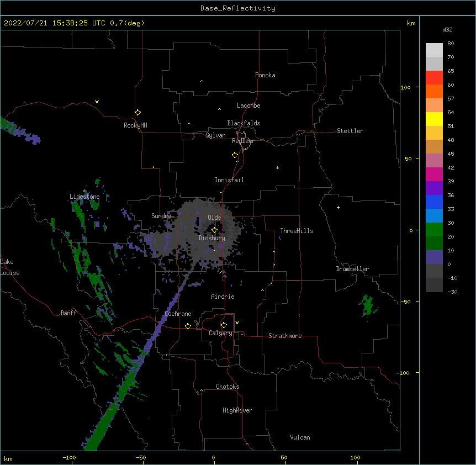The image size is (476, 465).
Task: Click the light blue 30-33 dBZ swatch
Action: tap(434, 216)
